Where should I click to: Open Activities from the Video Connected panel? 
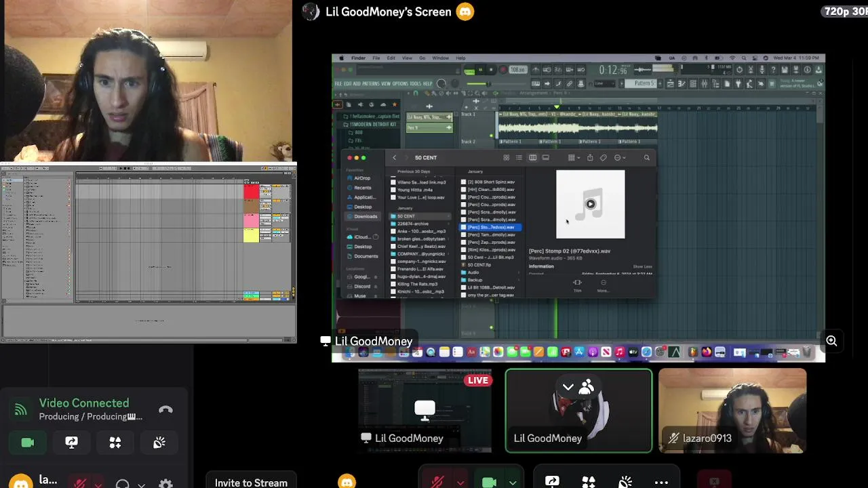pos(115,443)
